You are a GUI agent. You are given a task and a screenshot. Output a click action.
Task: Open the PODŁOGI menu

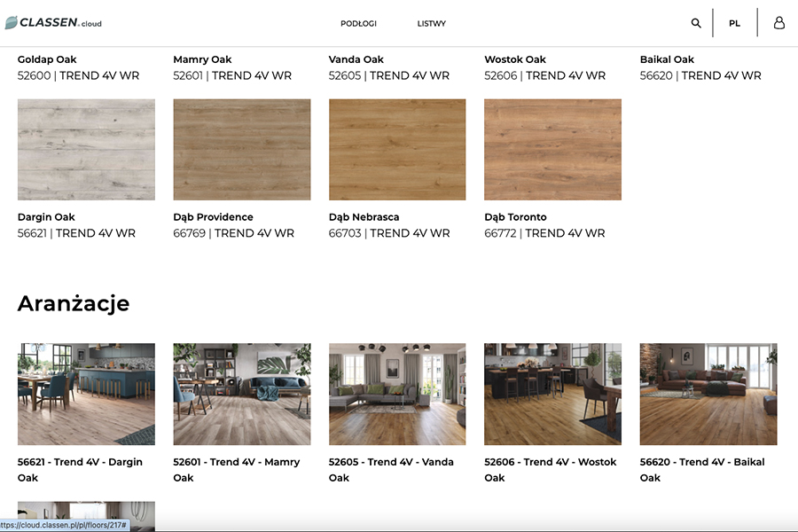point(358,24)
